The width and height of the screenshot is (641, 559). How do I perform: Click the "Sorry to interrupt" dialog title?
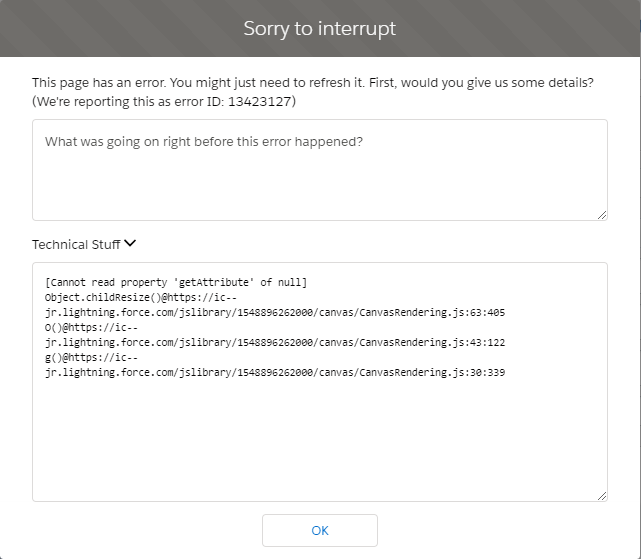point(320,28)
